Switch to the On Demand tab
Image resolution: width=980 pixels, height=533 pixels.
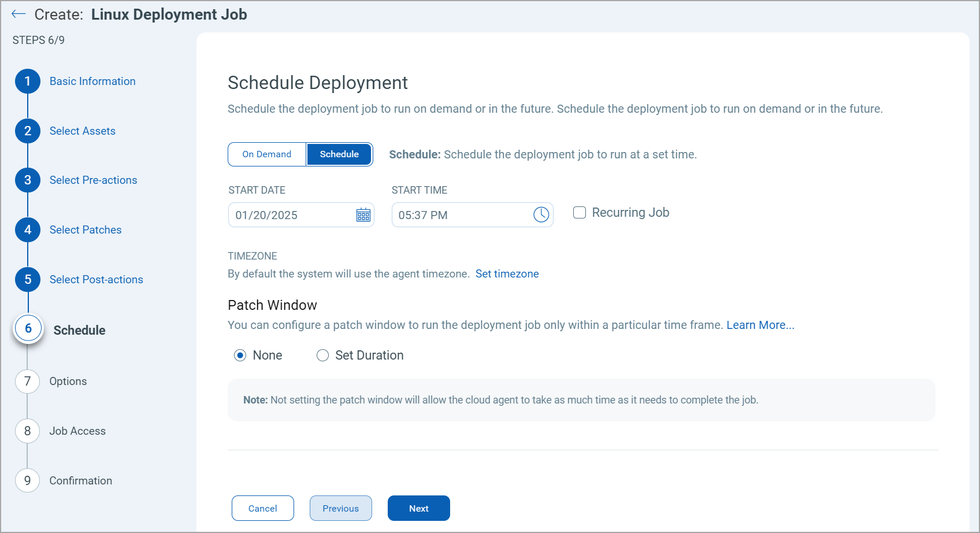tap(267, 154)
